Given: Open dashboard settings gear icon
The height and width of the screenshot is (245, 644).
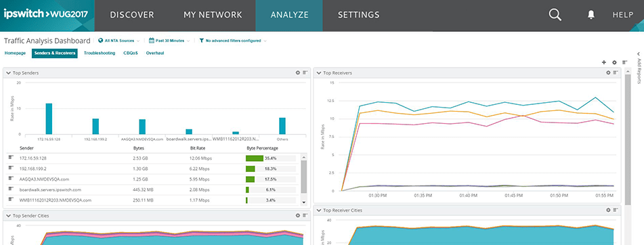Looking at the screenshot, I should 614,62.
